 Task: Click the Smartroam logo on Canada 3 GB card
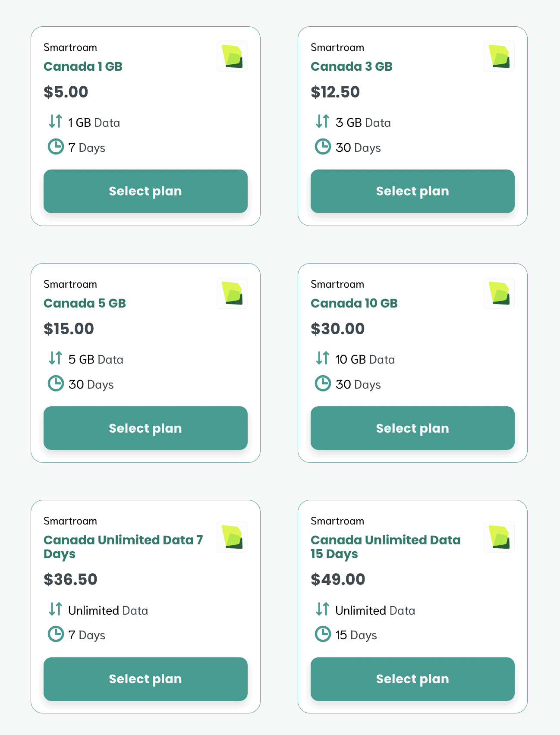click(499, 55)
